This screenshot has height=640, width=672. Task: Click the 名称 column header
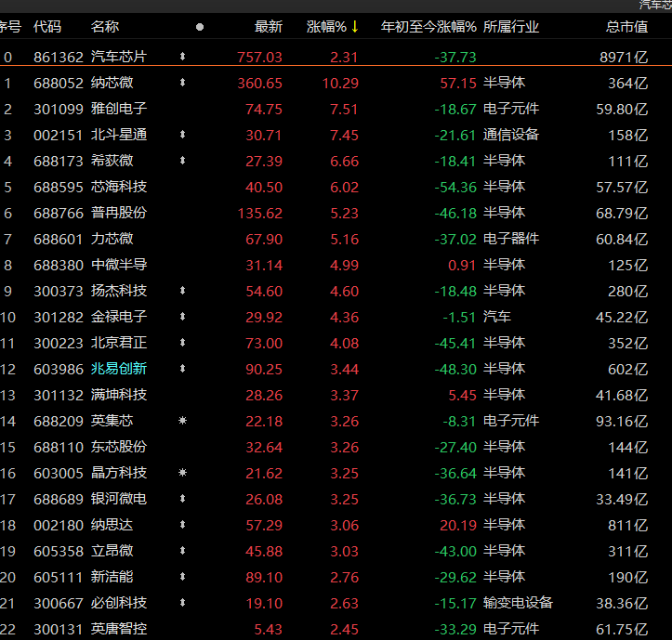105,27
